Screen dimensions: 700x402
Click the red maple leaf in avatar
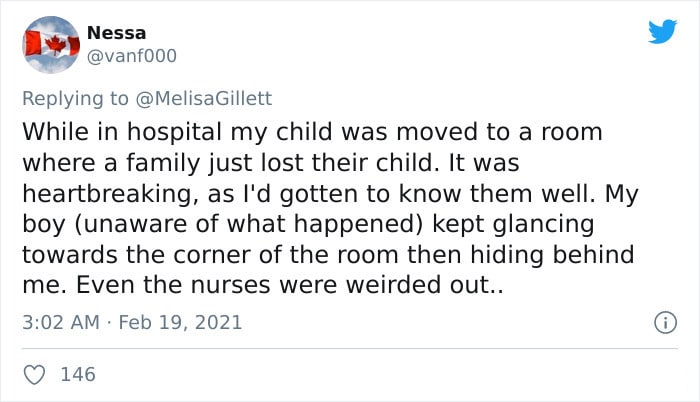tap(55, 45)
